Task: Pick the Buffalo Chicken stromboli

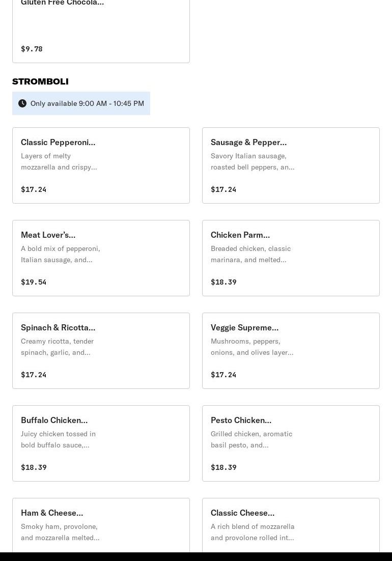Action: tap(101, 443)
